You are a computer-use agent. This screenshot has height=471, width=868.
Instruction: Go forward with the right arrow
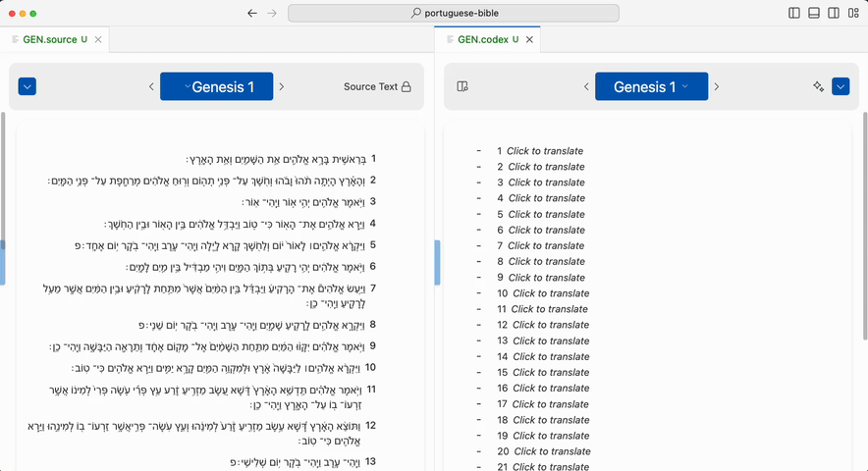point(272,14)
